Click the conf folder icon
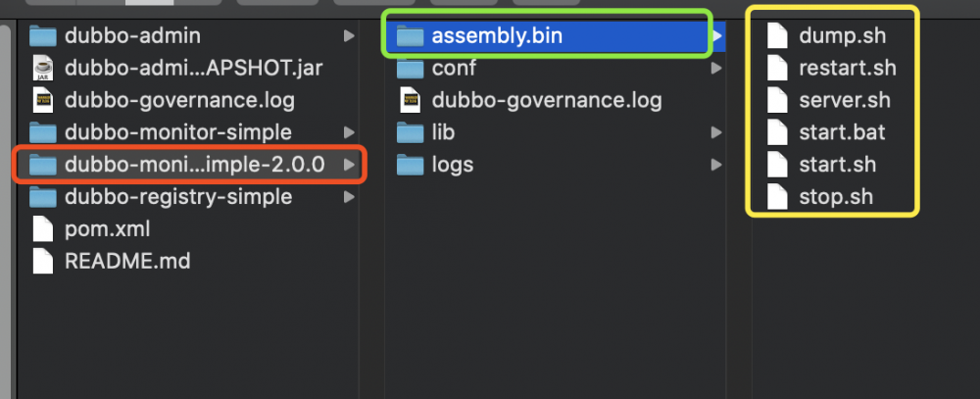The width and height of the screenshot is (980, 399). (410, 69)
